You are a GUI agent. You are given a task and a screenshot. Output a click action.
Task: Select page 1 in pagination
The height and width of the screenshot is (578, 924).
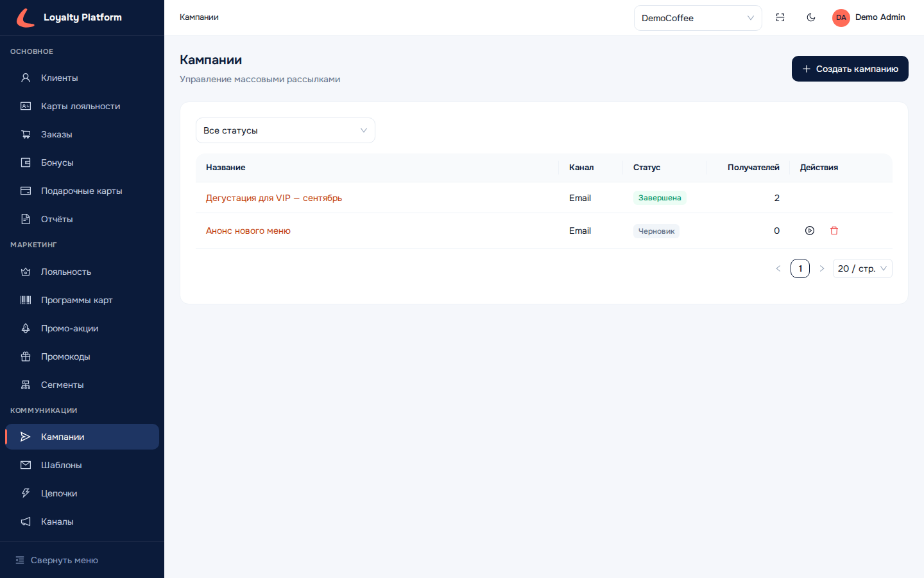[800, 268]
